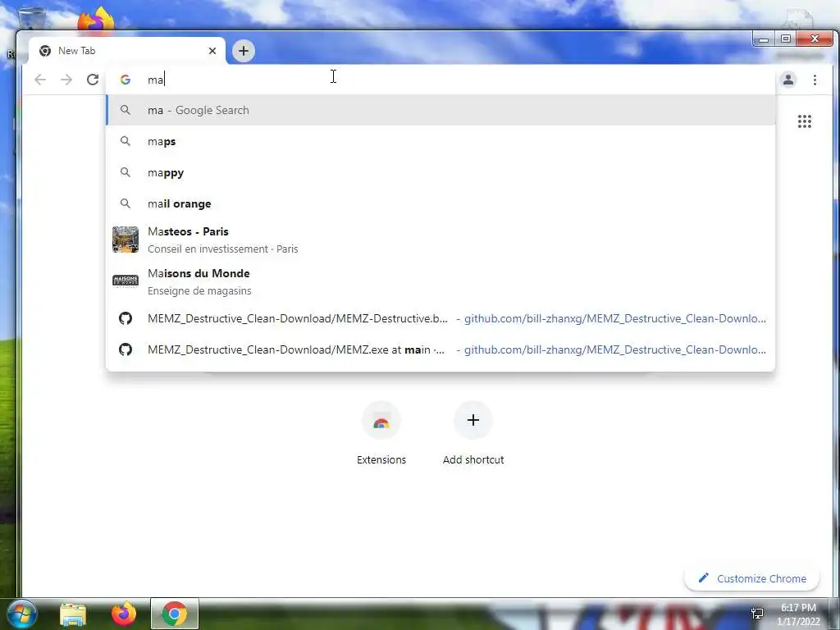
Task: Close the New Tab tab
Action: 212,51
